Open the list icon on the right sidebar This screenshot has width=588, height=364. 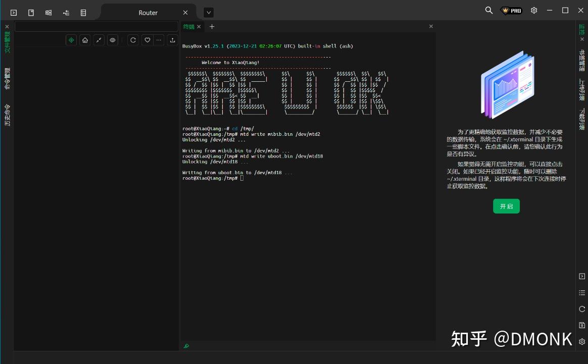(x=581, y=292)
